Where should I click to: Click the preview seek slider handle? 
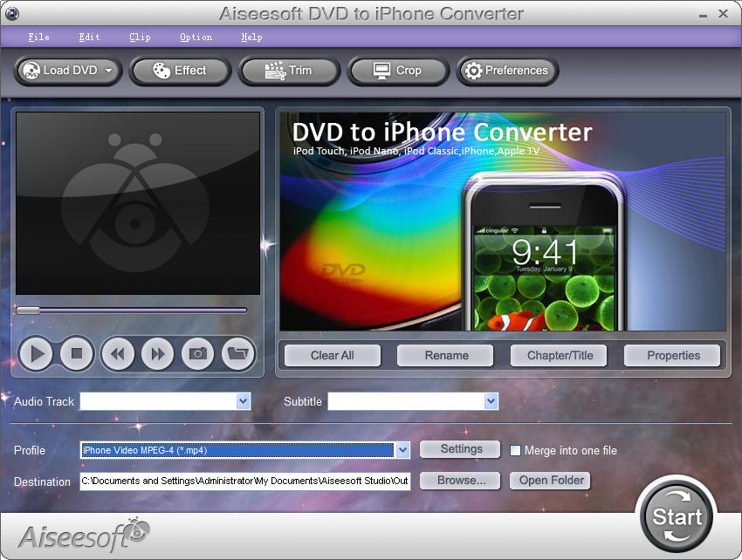(x=28, y=310)
